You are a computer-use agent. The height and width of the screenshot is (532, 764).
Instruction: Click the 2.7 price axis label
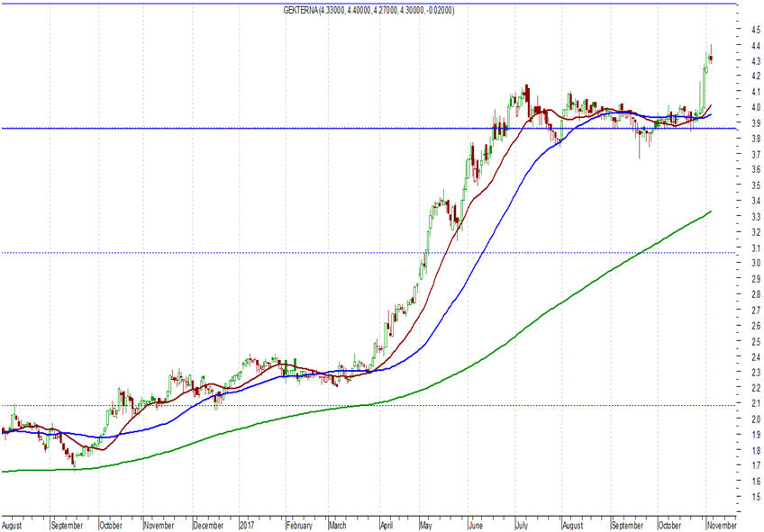tap(756, 310)
